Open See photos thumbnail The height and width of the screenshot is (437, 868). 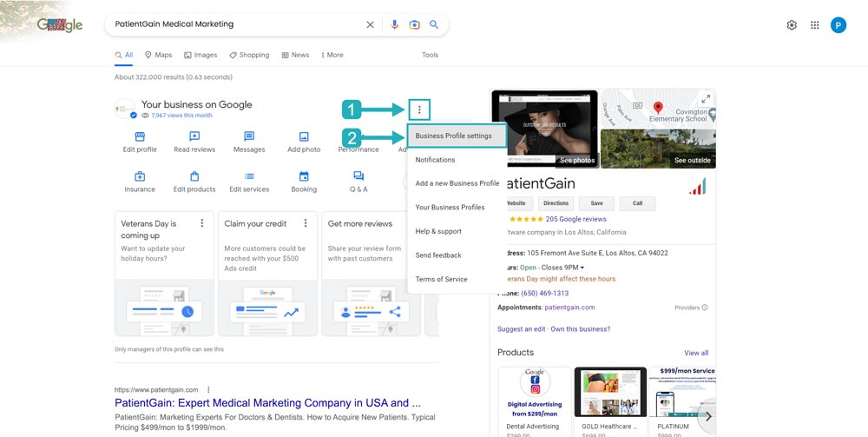point(544,129)
